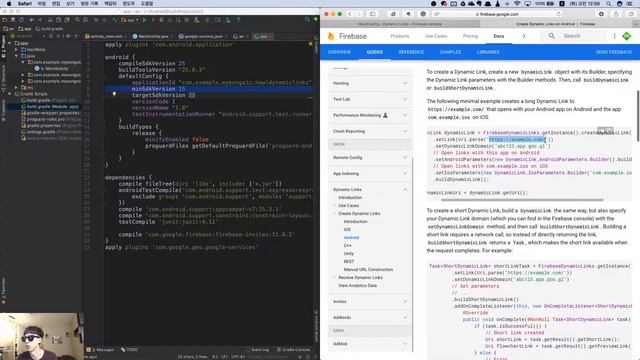Switch to activity_main.xml editor tab
Image resolution: width=640 pixels, height=360 pixels.
pyautogui.click(x=107, y=36)
